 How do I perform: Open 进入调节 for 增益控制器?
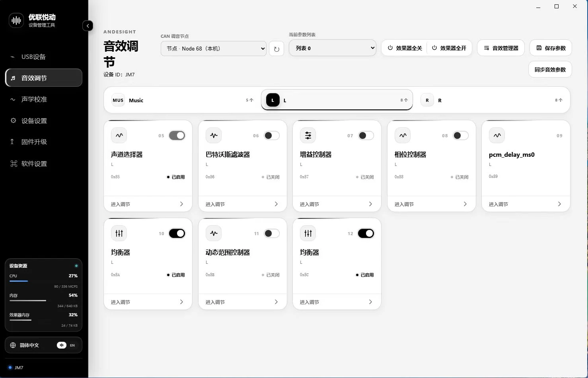point(337,204)
